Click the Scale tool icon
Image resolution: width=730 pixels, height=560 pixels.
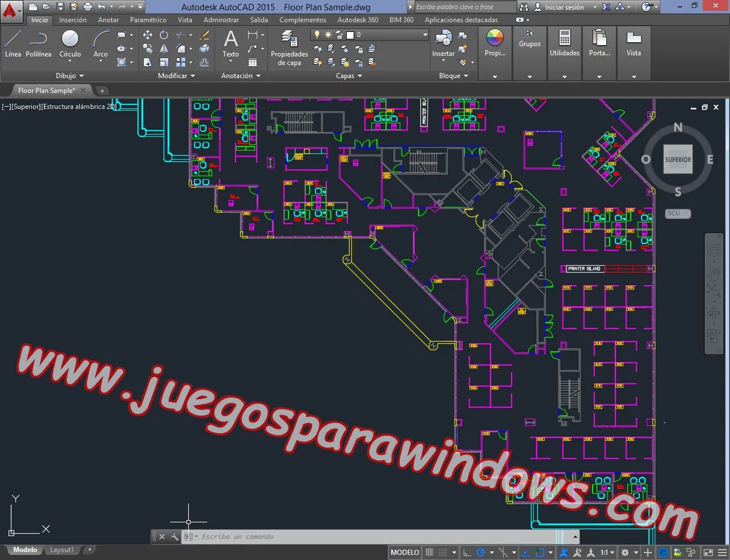tap(164, 62)
